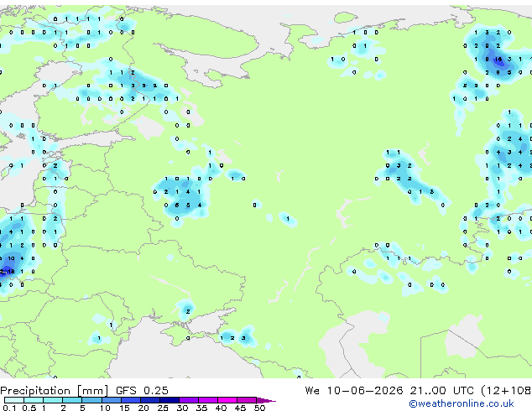Click the 5–10 mm legend color swatch
Image resolution: width=532 pixels, height=411 pixels.
pos(91,400)
